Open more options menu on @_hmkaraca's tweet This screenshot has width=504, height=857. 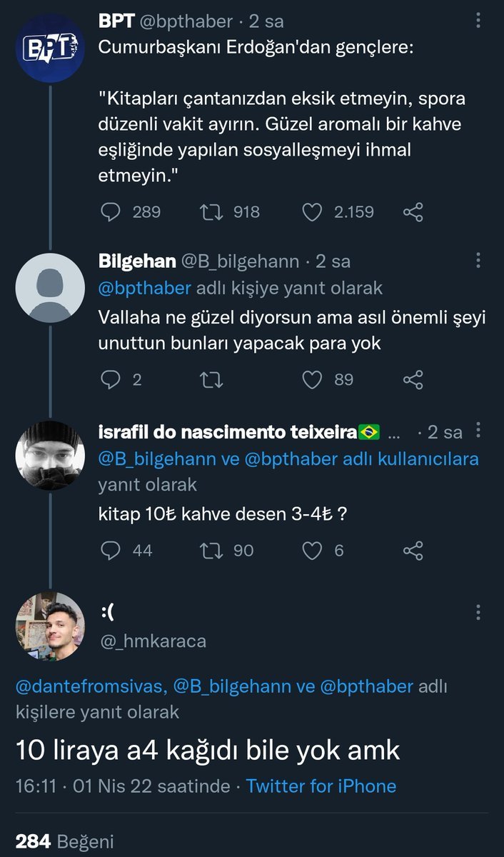(x=478, y=613)
